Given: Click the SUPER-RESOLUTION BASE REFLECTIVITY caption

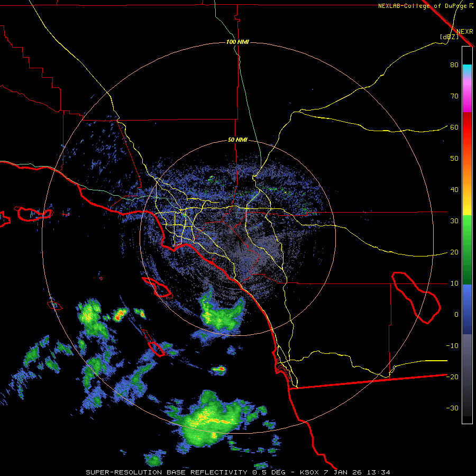Looking at the screenshot, I should (x=166, y=472).
